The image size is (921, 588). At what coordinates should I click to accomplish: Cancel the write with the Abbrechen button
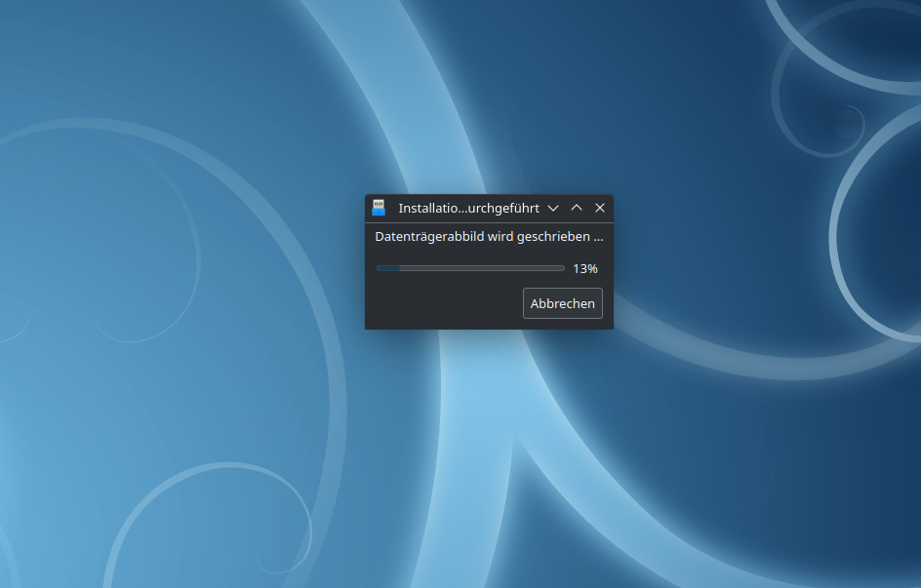tap(562, 303)
